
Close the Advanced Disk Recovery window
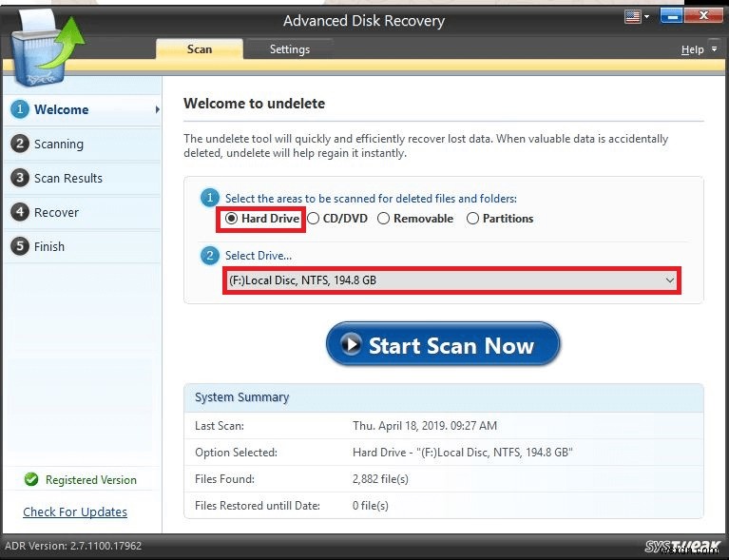pos(704,16)
